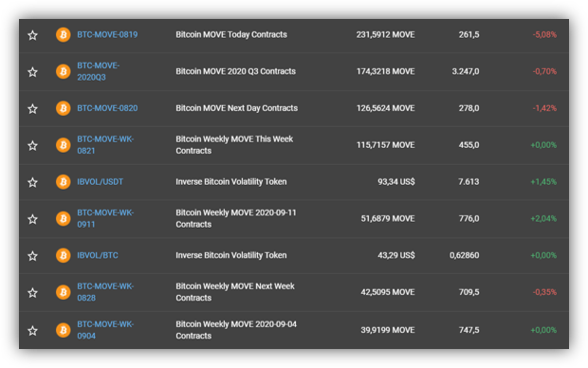Viewport: 588px width, 368px height.
Task: Select the '-1,42%' change value
Action: pos(544,108)
